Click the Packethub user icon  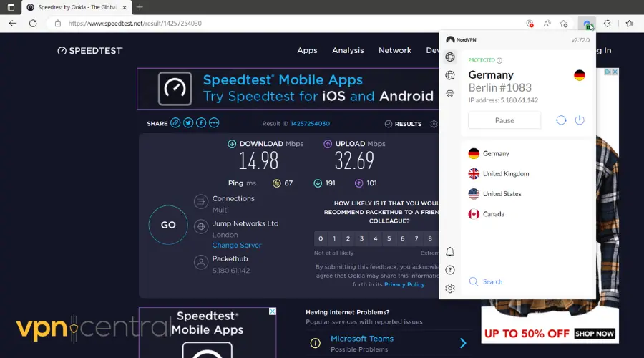201,262
